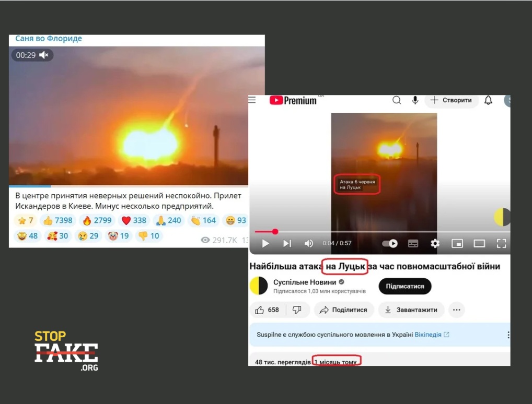Viewport: 532px width, 404px height.
Task: Open the YouTube hamburger menu
Action: 252,100
